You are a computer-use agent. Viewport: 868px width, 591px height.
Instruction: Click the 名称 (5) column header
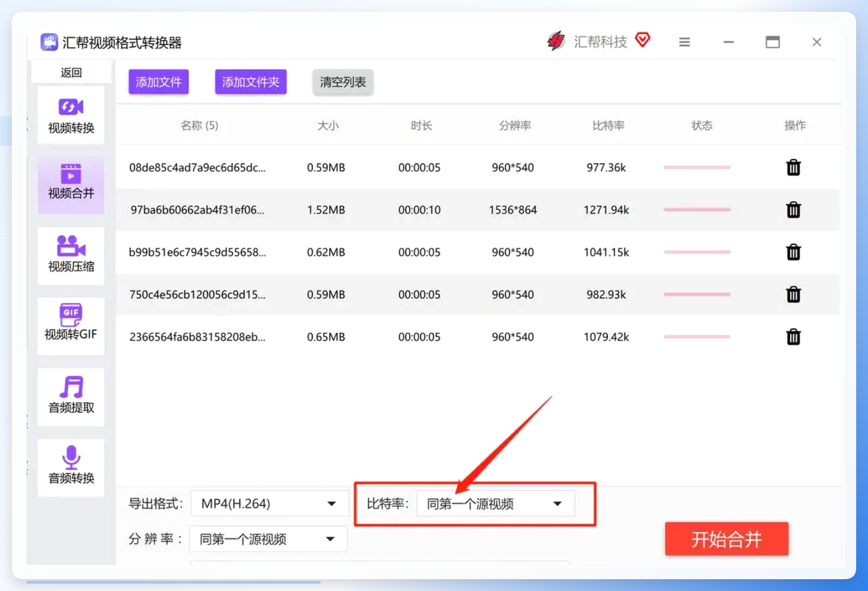200,125
